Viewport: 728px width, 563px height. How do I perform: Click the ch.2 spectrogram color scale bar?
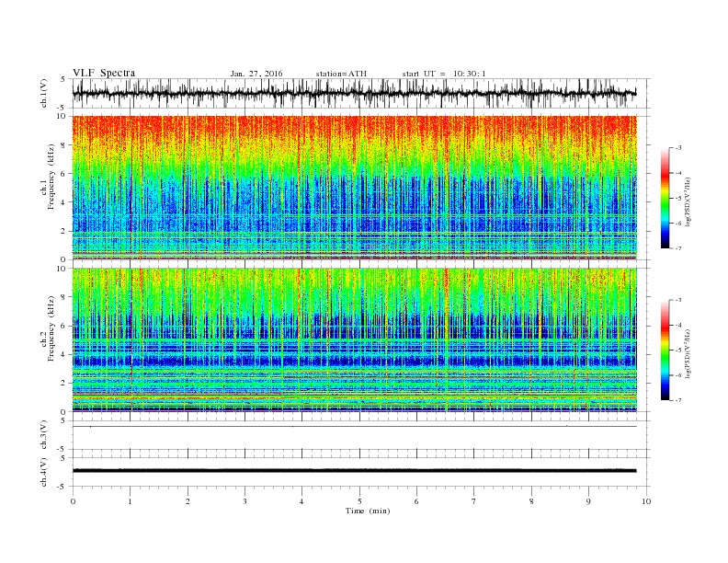pos(665,350)
